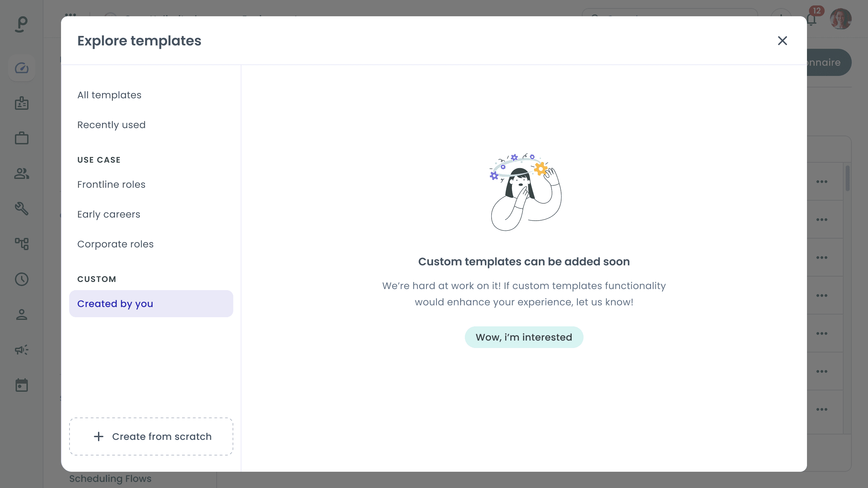Open the dashboard speedometer icon in sidebar
The width and height of the screenshot is (868, 488).
(22, 68)
